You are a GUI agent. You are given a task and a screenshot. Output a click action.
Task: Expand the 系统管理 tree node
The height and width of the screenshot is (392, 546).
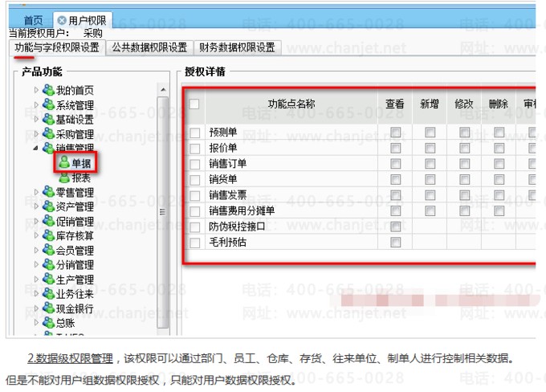click(36, 104)
